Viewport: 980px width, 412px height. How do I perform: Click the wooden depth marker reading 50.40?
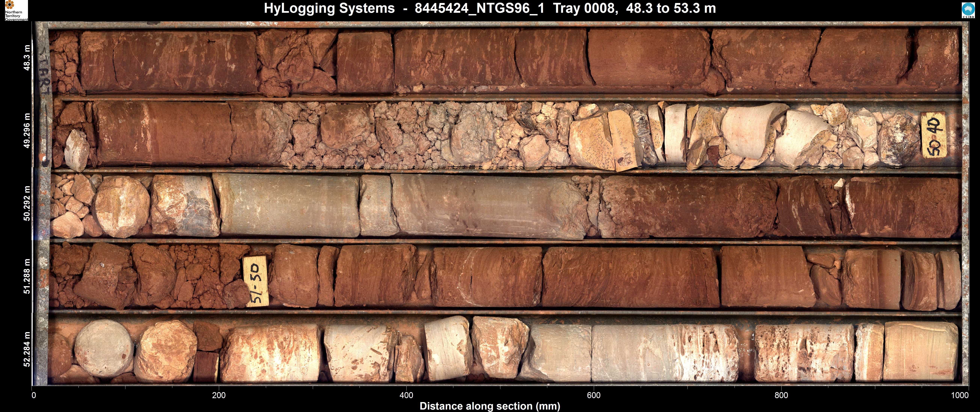(933, 136)
